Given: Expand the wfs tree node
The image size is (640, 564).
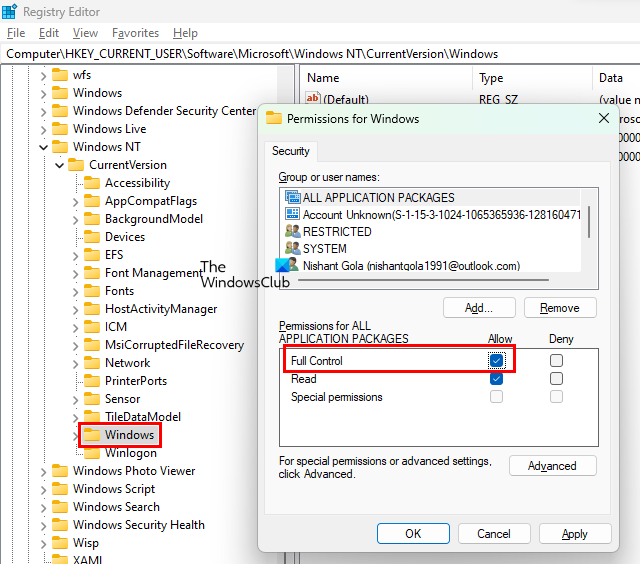Looking at the screenshot, I should point(43,75).
